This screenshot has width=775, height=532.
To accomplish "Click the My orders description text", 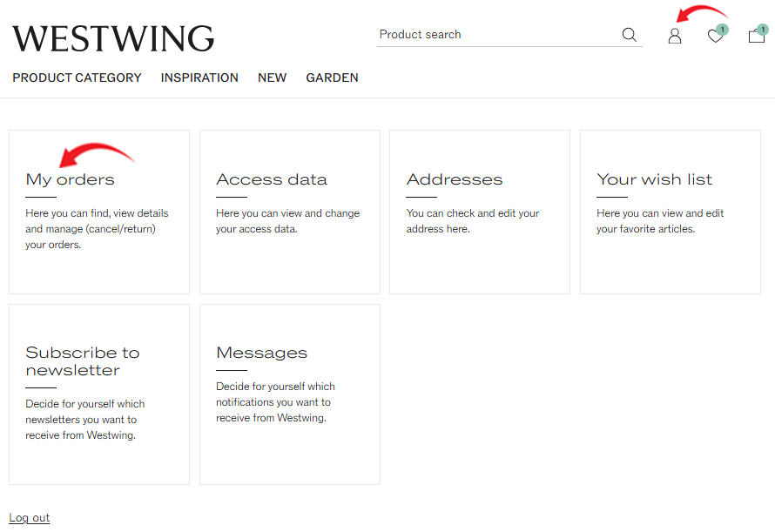I will (x=97, y=229).
